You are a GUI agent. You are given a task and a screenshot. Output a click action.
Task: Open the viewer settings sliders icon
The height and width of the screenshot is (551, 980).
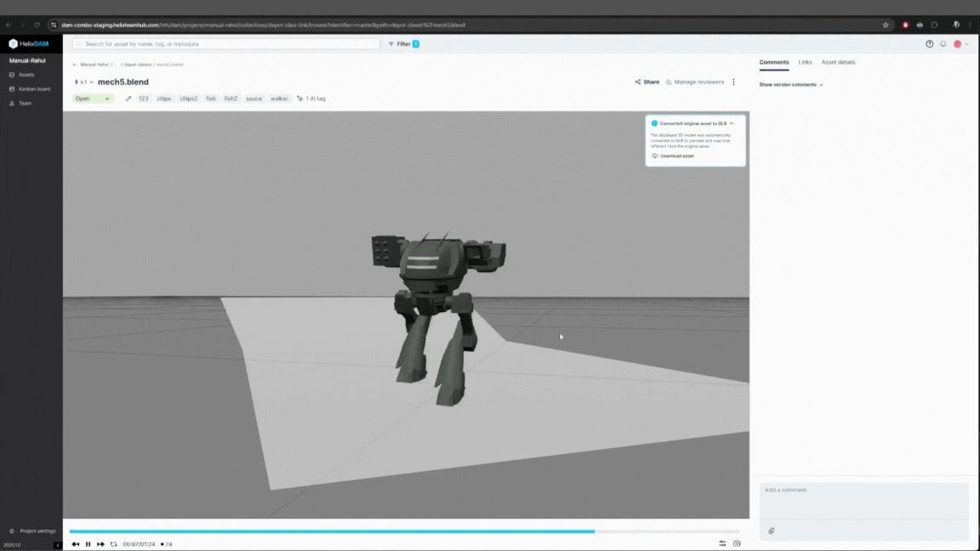point(722,544)
